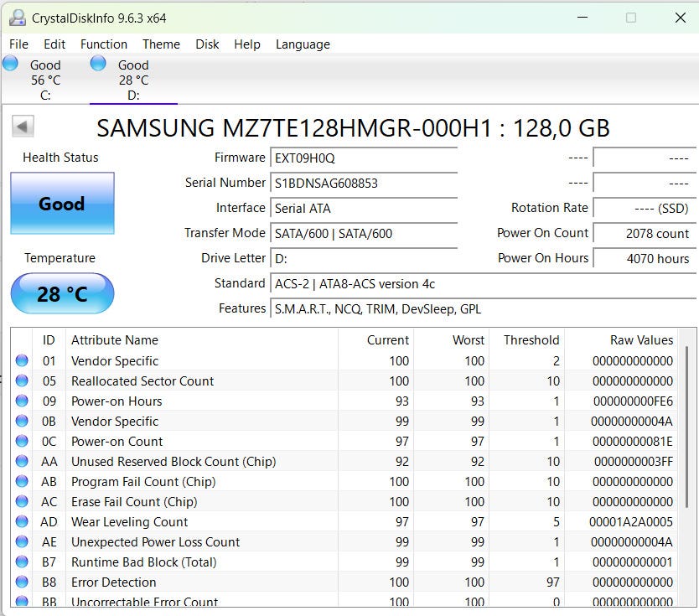Screen dimensions: 699x616
Task: Click the Serial Number field S1BDNSAG608853
Action: coord(364,184)
